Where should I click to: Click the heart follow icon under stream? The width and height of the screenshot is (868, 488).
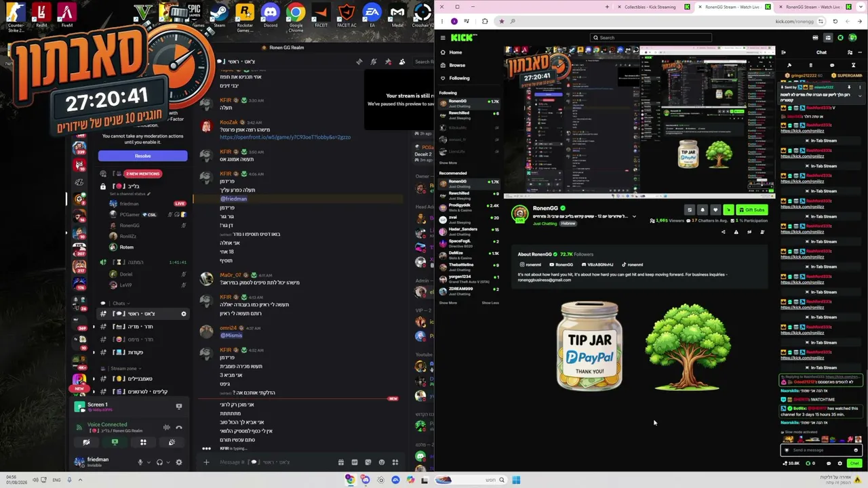coord(715,210)
